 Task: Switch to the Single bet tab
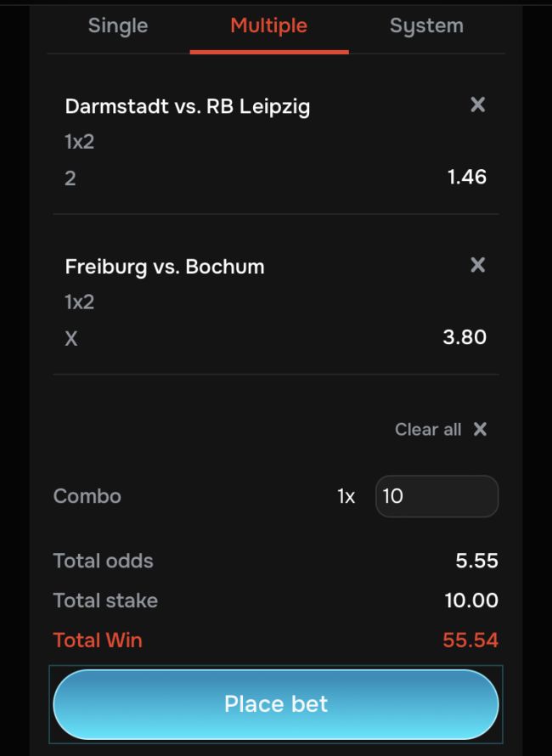tap(118, 26)
